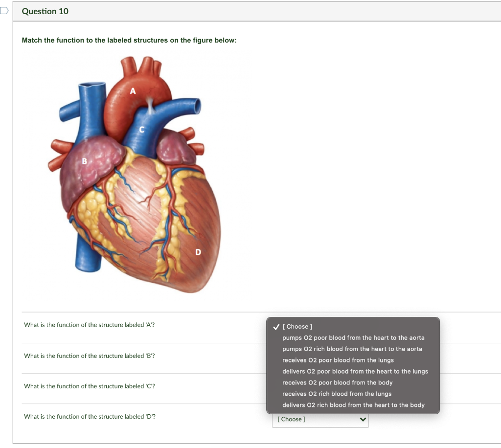501x448 pixels.
Task: Click label 'D' on the heart figure
Action: click(198, 252)
